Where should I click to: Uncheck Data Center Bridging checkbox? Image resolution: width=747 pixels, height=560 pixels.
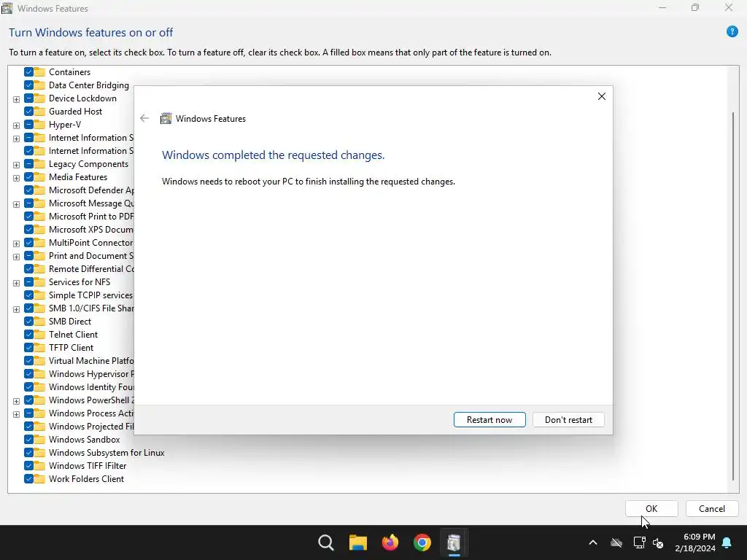tap(28, 85)
